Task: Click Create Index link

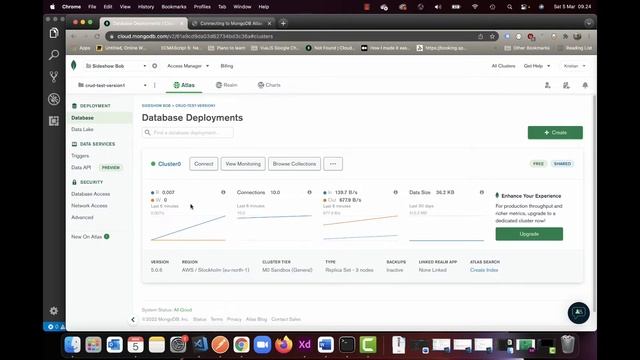Action: [x=484, y=270]
